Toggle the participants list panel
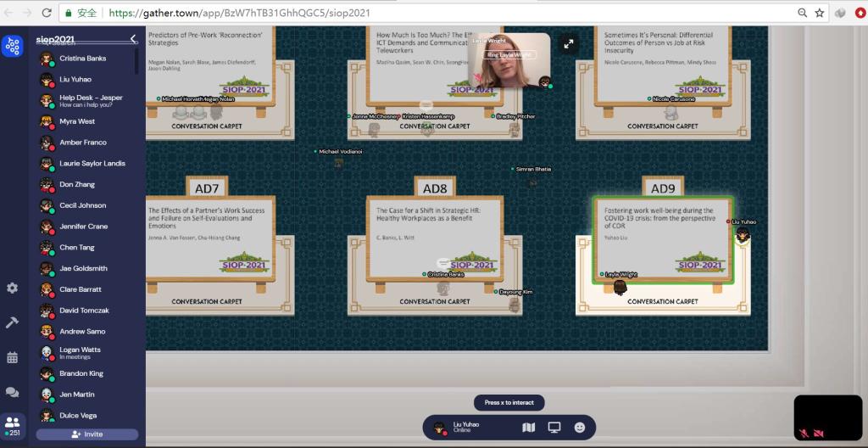868x448 pixels. (12, 424)
